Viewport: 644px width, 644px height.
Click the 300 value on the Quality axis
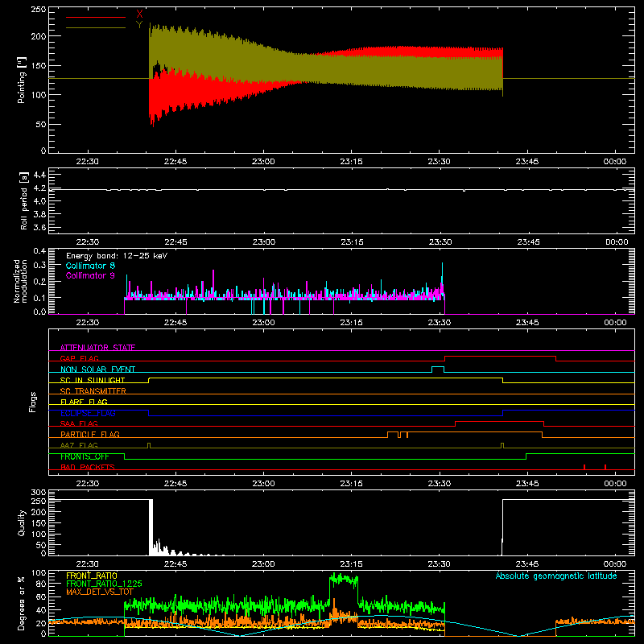(38, 493)
